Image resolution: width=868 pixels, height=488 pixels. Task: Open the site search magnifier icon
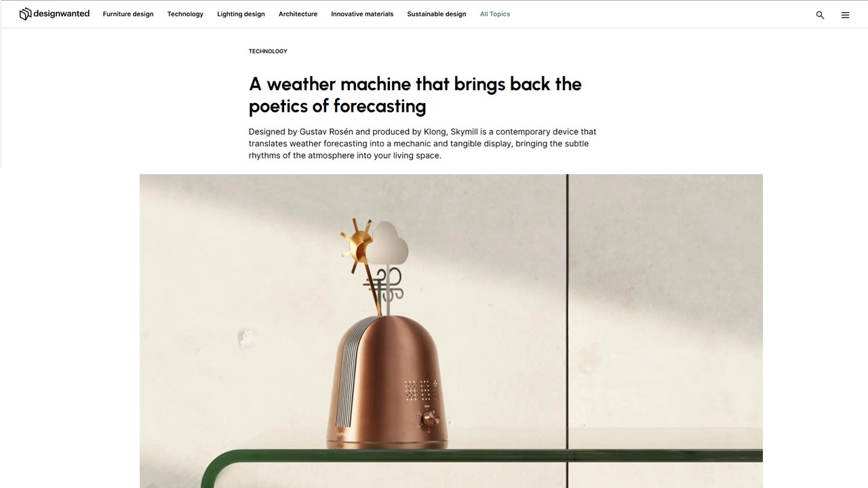820,15
